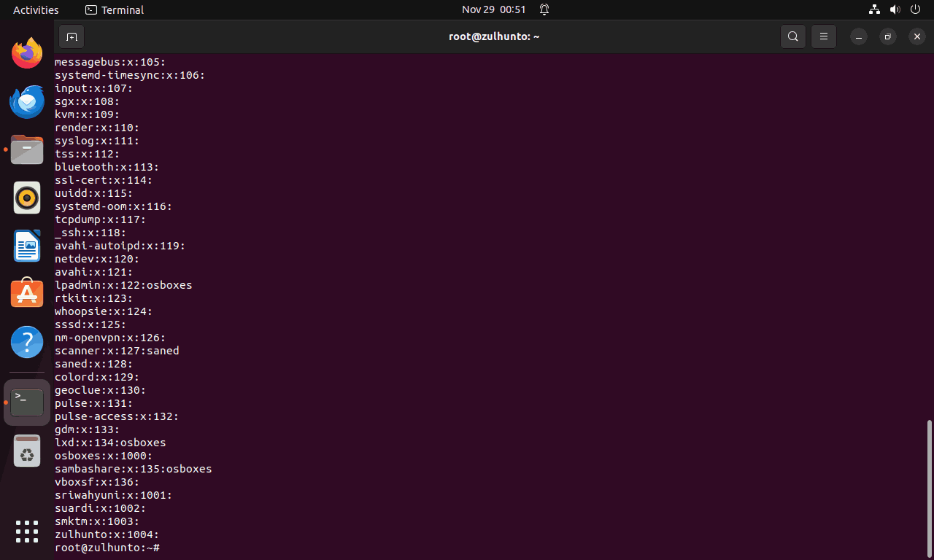Screen dimensions: 934x560
Task: Click the line '_ssh:x:118:'
Action: (x=90, y=233)
